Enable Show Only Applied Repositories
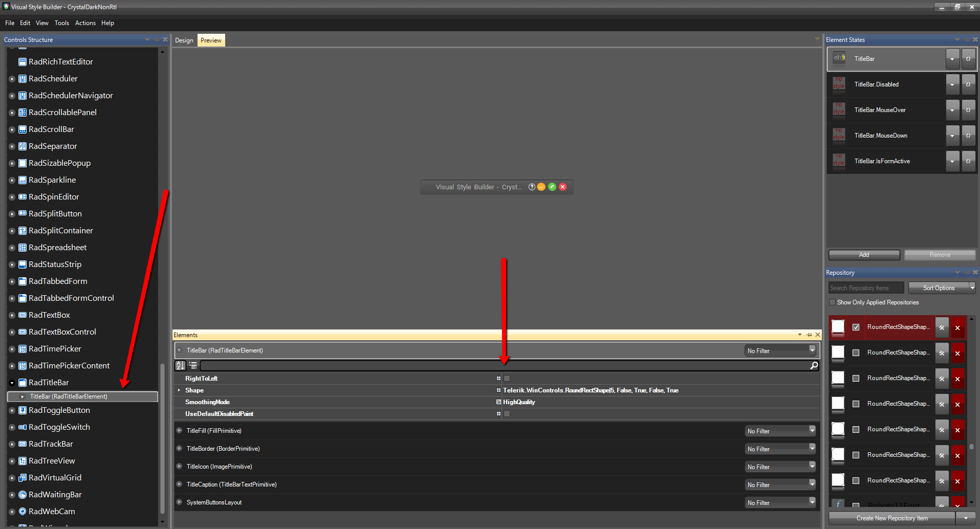The image size is (980, 529). pyautogui.click(x=832, y=302)
